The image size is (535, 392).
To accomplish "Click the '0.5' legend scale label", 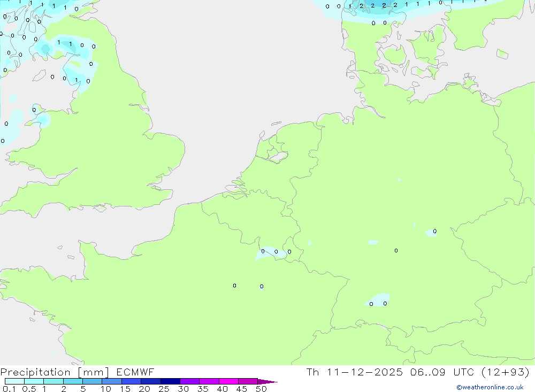I will (29, 389).
